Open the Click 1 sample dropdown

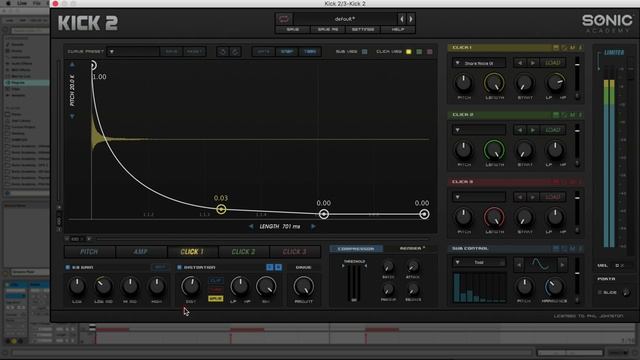tap(479, 63)
